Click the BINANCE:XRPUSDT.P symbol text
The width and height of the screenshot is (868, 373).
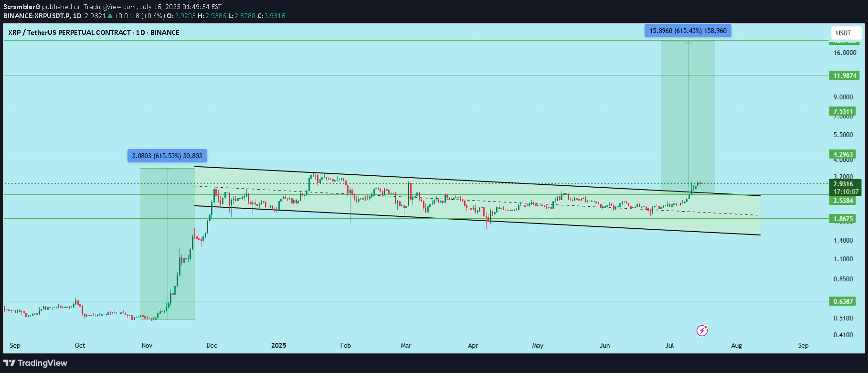pos(37,16)
